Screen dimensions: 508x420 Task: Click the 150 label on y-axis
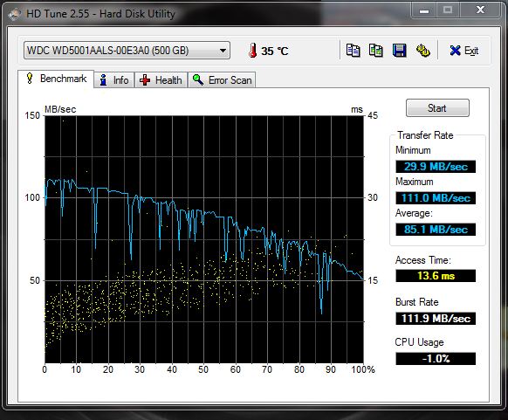pos(32,115)
